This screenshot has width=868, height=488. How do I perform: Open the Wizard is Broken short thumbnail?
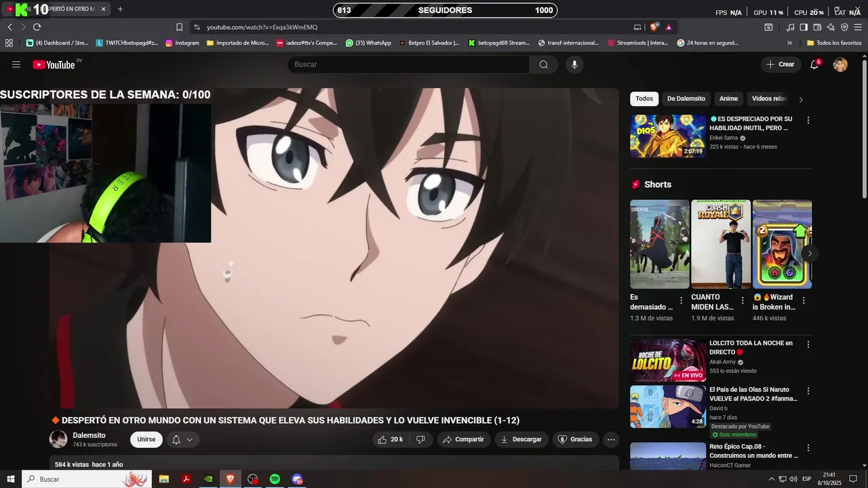pyautogui.click(x=782, y=244)
